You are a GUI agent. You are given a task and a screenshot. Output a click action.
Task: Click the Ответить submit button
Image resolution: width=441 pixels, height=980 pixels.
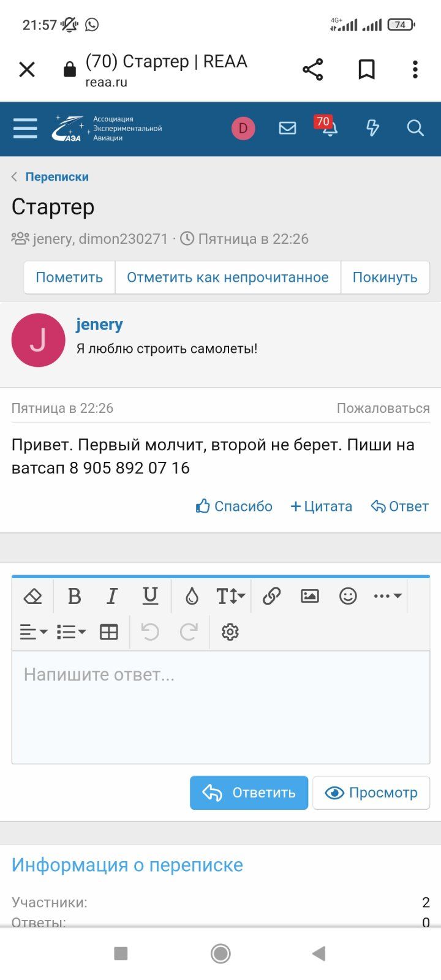point(249,793)
